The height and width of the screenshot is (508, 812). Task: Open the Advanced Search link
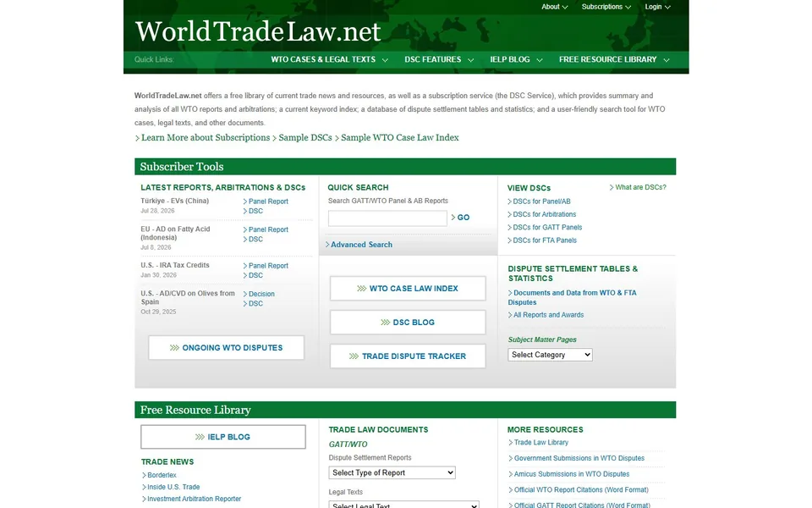click(359, 245)
